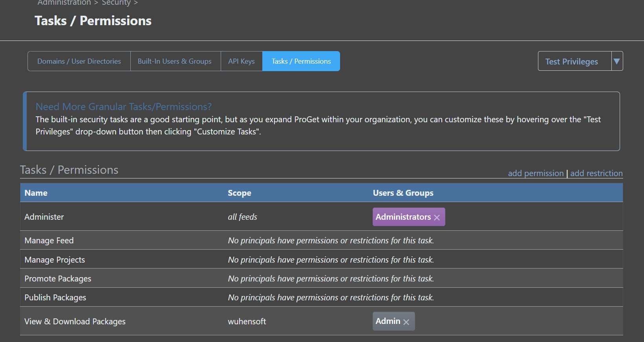This screenshot has height=342, width=644.
Task: Click the no-principals message in Promote Packages row
Action: [331, 279]
